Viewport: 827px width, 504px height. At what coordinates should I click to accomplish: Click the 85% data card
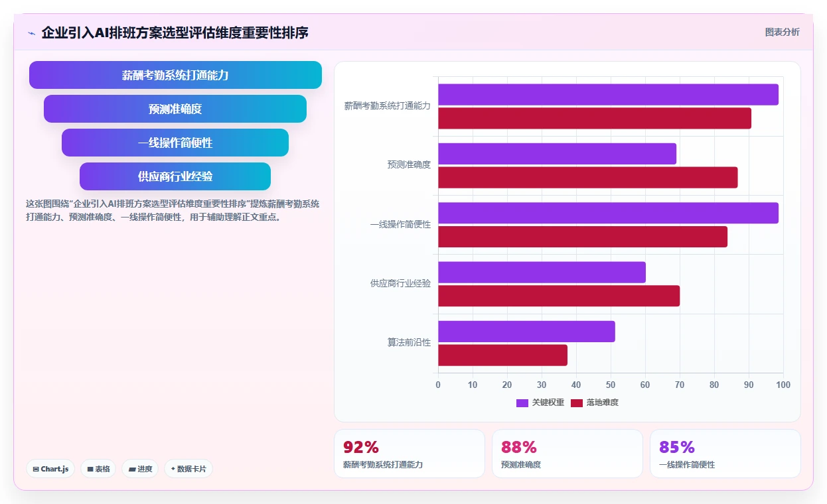click(725, 454)
